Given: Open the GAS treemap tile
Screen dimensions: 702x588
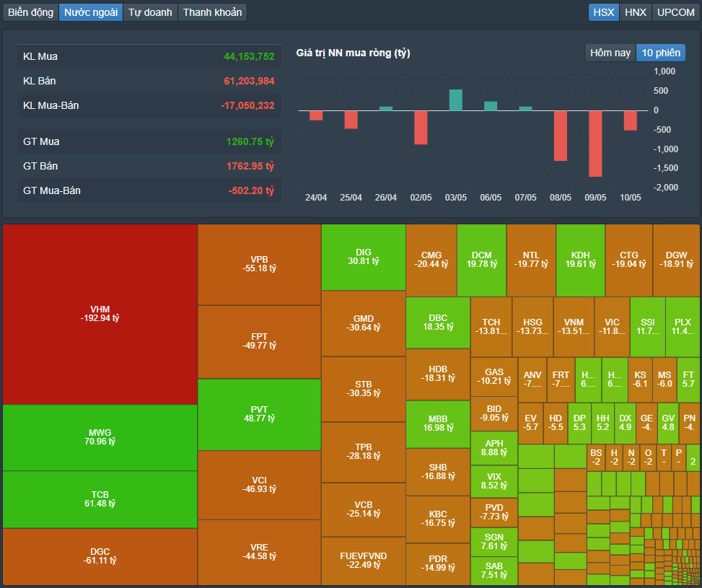Looking at the screenshot, I should (x=493, y=377).
